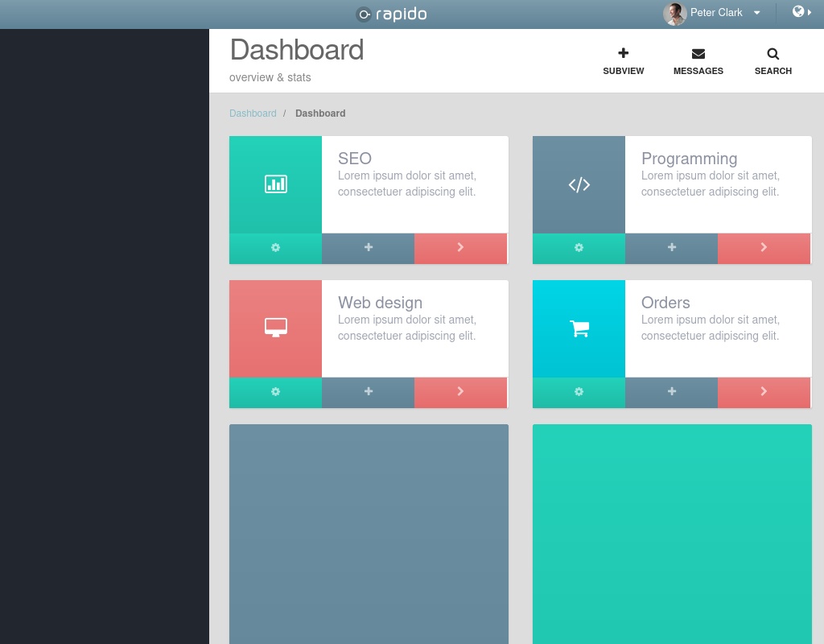The width and height of the screenshot is (824, 644).
Task: Click the Web design monitor icon tile
Action: pyautogui.click(x=275, y=328)
